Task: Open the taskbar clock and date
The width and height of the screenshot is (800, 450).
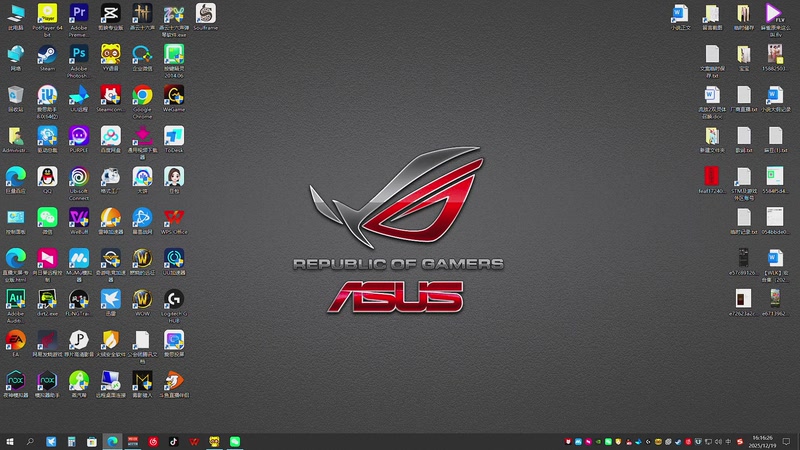Action: (762, 441)
